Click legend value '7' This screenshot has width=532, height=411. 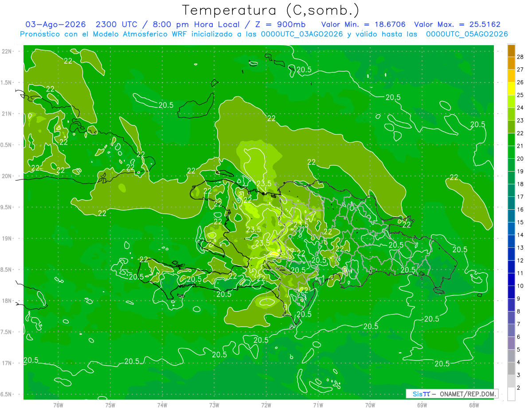coord(519,324)
